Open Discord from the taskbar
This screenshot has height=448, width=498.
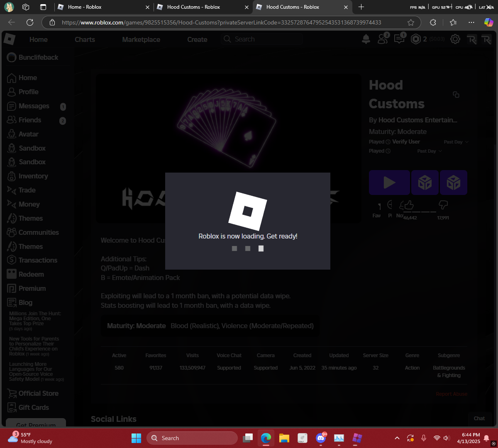tap(320, 438)
